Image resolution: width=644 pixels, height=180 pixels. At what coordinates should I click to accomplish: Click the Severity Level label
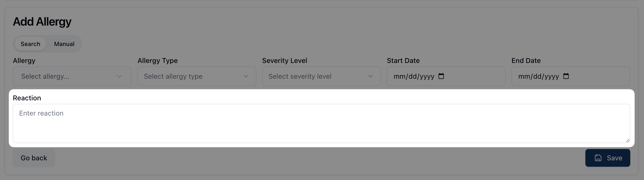point(284,60)
